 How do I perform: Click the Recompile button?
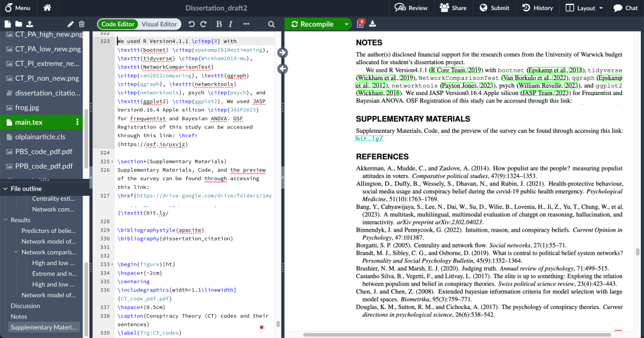point(312,24)
